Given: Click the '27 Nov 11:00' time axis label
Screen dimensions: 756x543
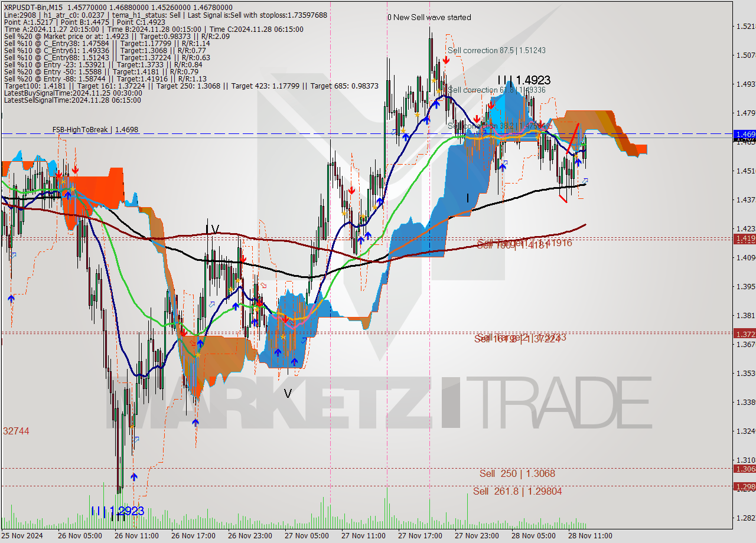Looking at the screenshot, I should click(364, 536).
